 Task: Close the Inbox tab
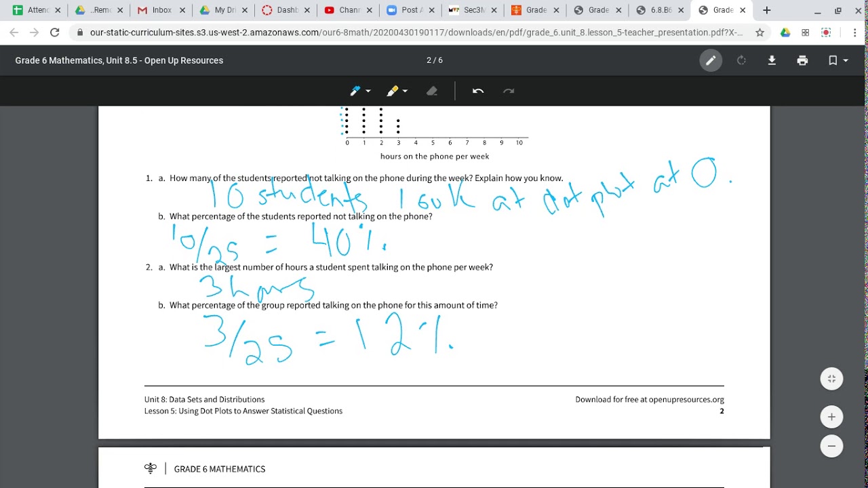click(182, 10)
